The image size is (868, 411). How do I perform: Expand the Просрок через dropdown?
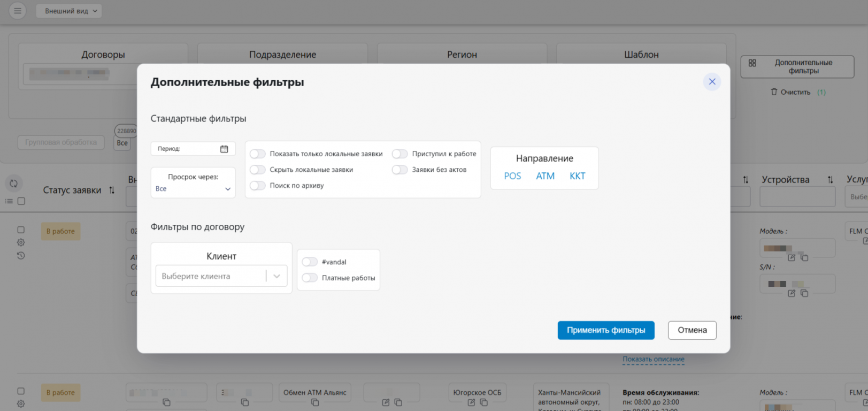193,189
